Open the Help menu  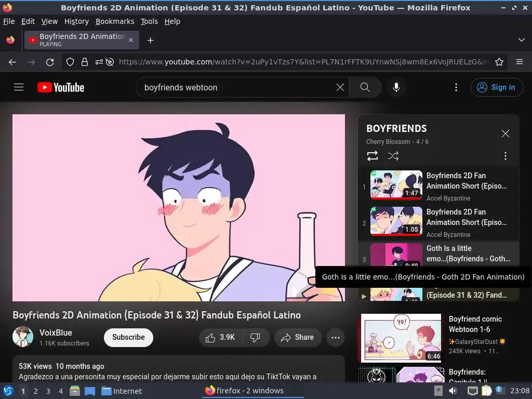(x=172, y=21)
